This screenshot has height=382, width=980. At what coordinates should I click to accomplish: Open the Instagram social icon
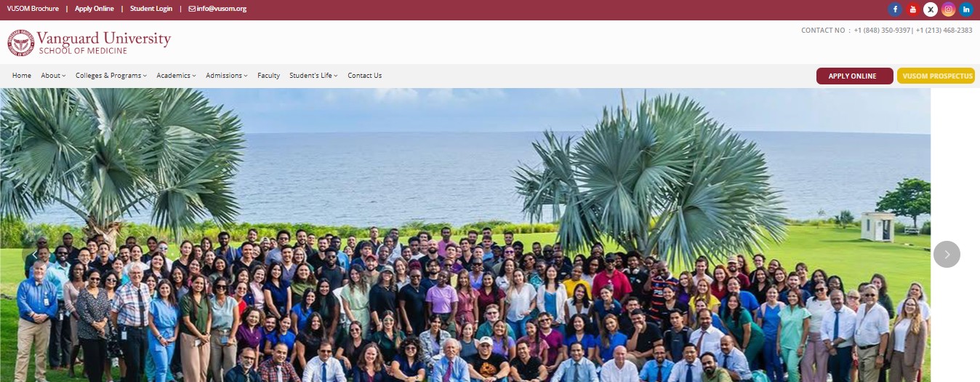tap(948, 9)
